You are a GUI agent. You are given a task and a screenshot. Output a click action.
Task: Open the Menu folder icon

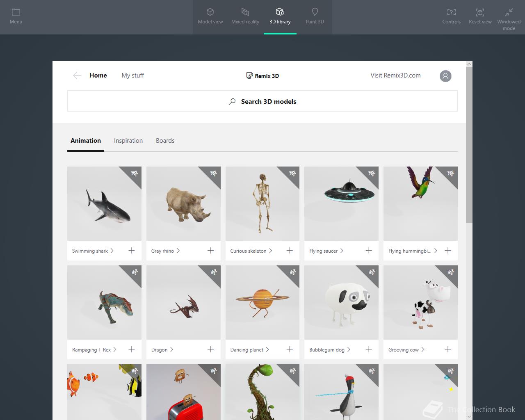(16, 12)
